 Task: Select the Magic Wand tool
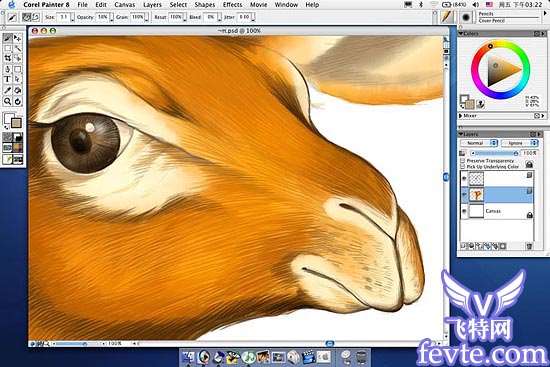coord(17,48)
